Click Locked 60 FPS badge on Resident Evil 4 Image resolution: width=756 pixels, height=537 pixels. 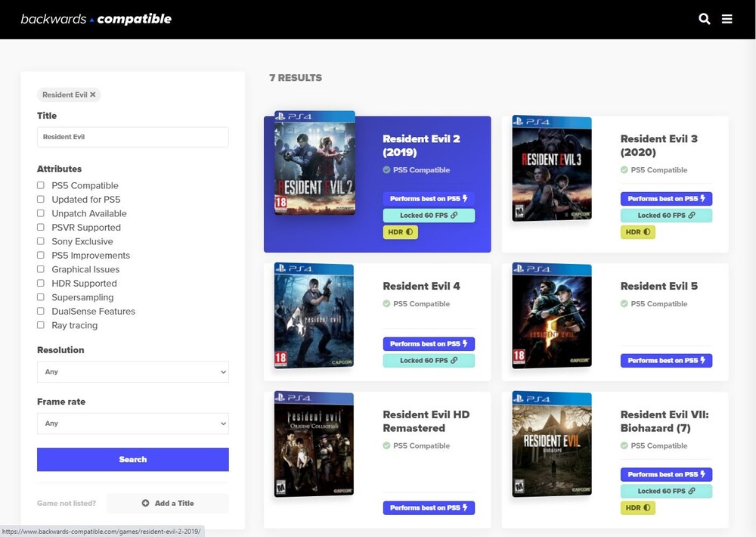tap(429, 361)
